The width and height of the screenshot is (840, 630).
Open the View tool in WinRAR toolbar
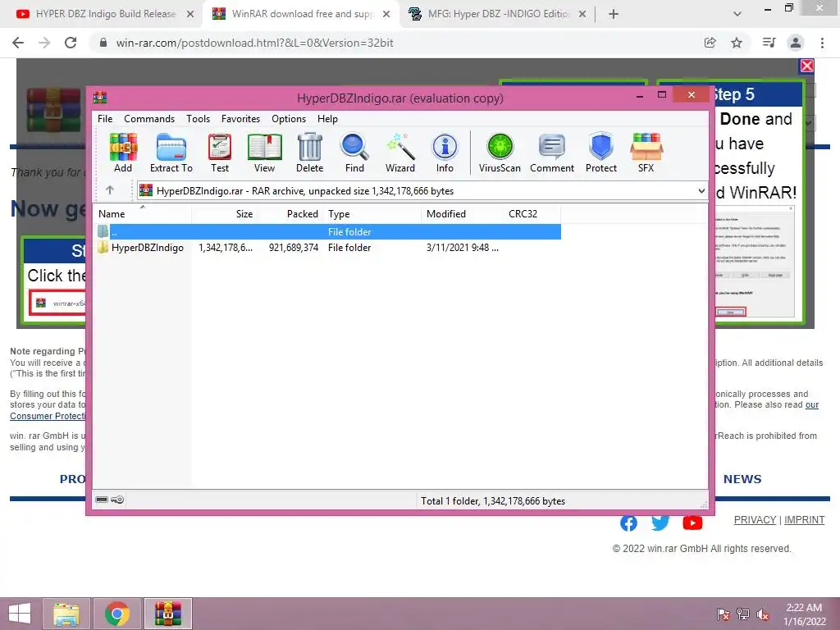pos(265,153)
